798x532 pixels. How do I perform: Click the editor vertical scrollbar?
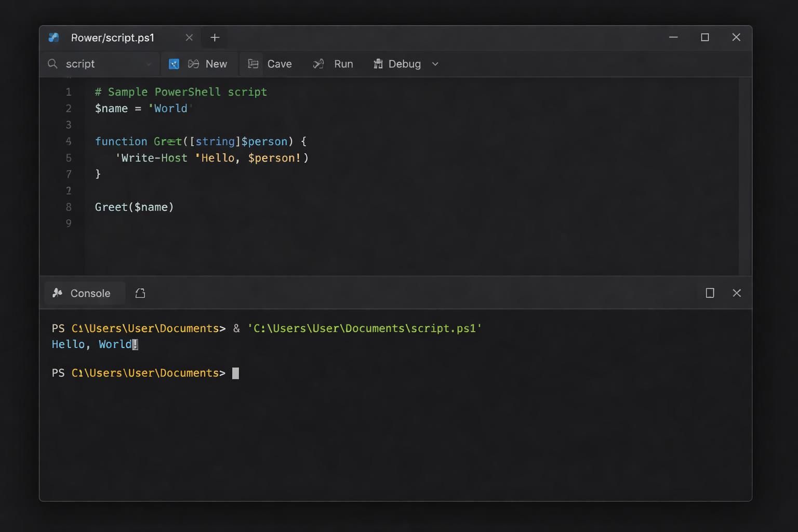(x=745, y=177)
